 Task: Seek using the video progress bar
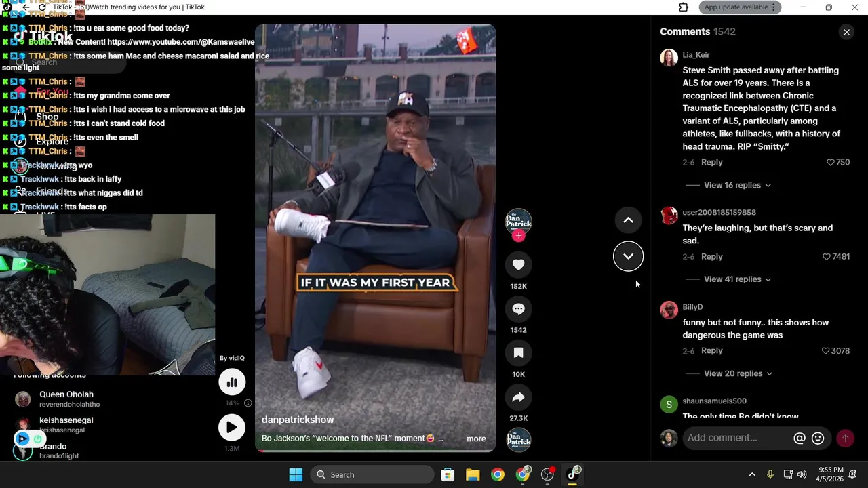coord(375,450)
